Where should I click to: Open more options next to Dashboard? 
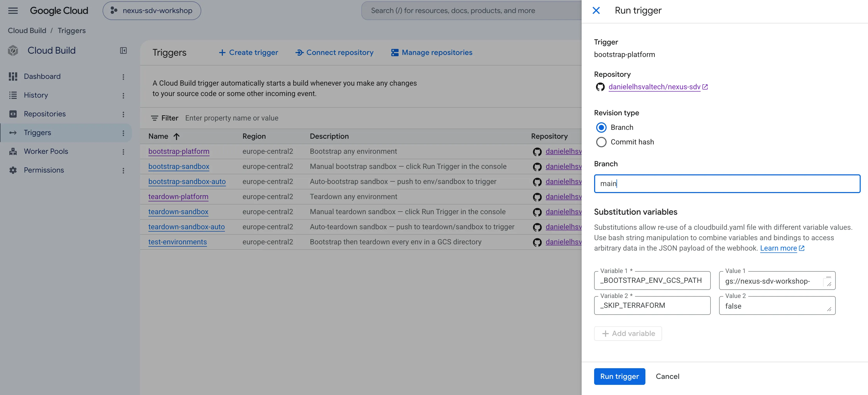123,77
